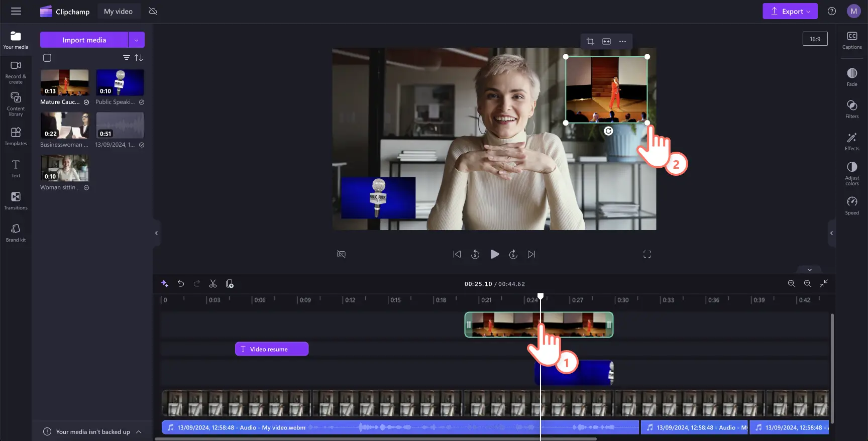Skip to end of video
Image resolution: width=868 pixels, height=441 pixels.
531,254
